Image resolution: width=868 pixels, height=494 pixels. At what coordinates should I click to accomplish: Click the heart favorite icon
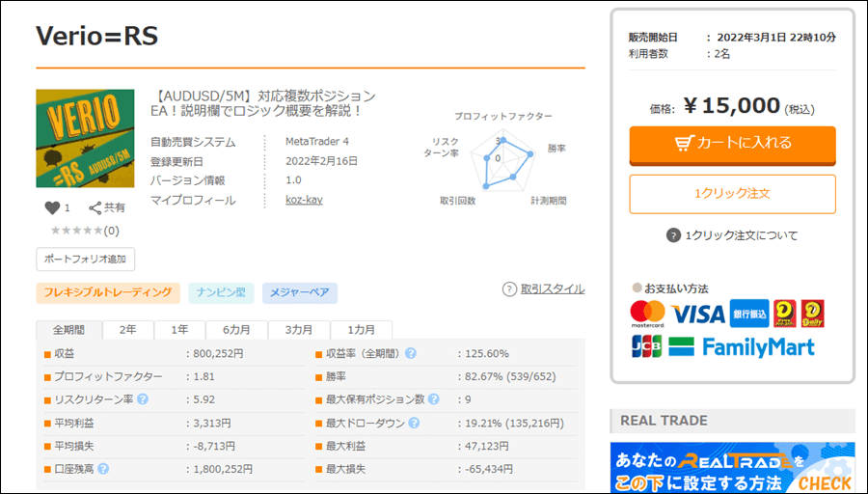52,207
